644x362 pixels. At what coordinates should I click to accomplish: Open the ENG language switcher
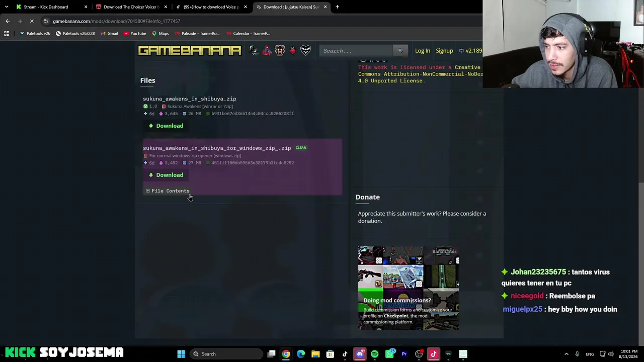point(590,354)
